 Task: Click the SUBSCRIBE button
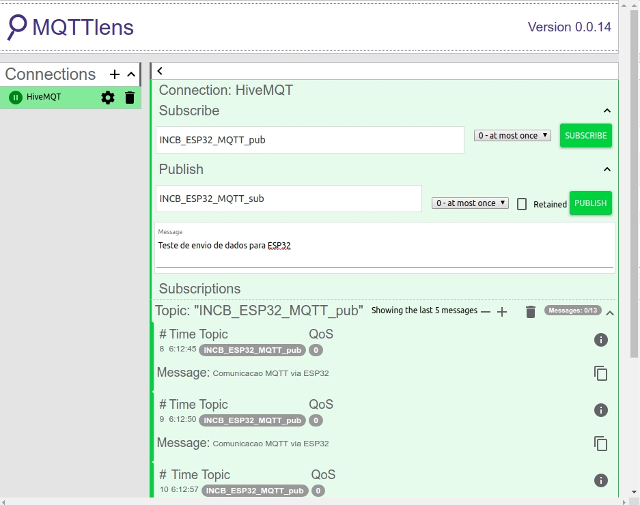coord(586,136)
